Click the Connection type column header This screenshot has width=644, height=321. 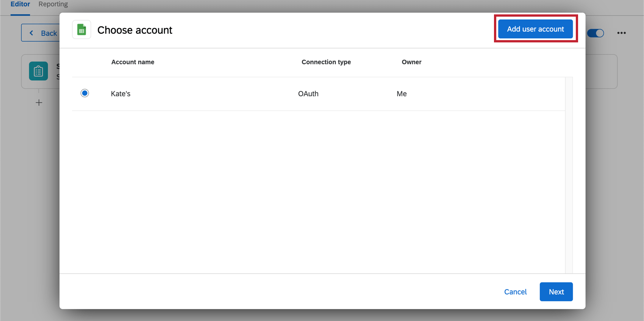coord(326,62)
